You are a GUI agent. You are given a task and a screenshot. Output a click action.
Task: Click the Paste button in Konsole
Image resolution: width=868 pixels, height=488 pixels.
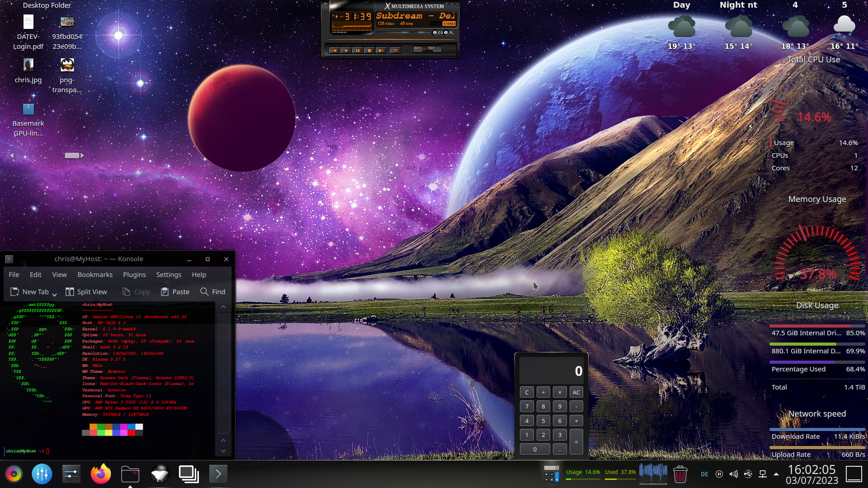(175, 292)
